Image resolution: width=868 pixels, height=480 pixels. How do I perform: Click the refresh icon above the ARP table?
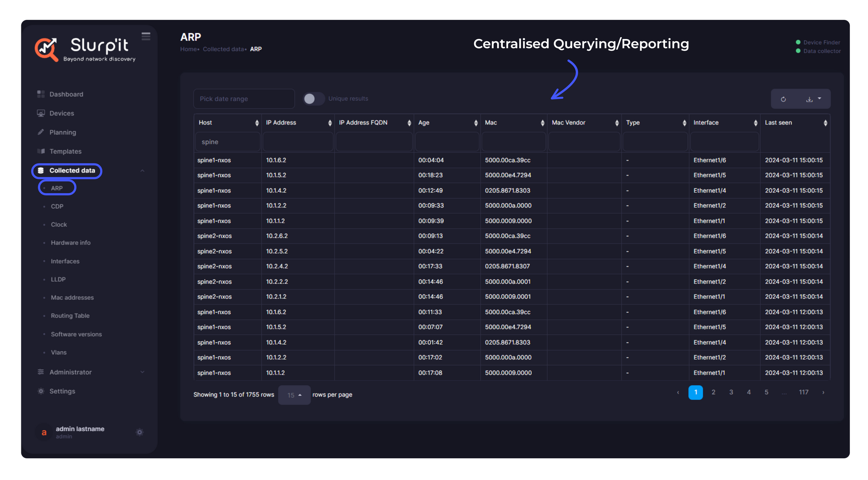(x=783, y=98)
